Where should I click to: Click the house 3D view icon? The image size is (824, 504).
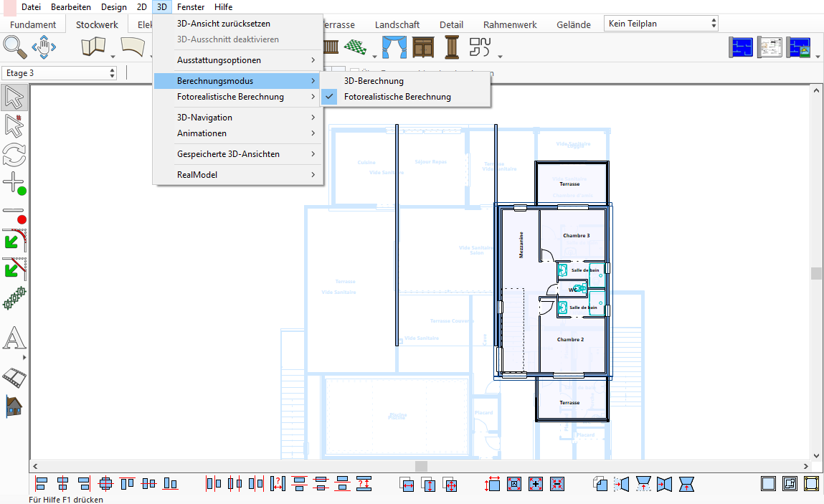click(x=14, y=406)
